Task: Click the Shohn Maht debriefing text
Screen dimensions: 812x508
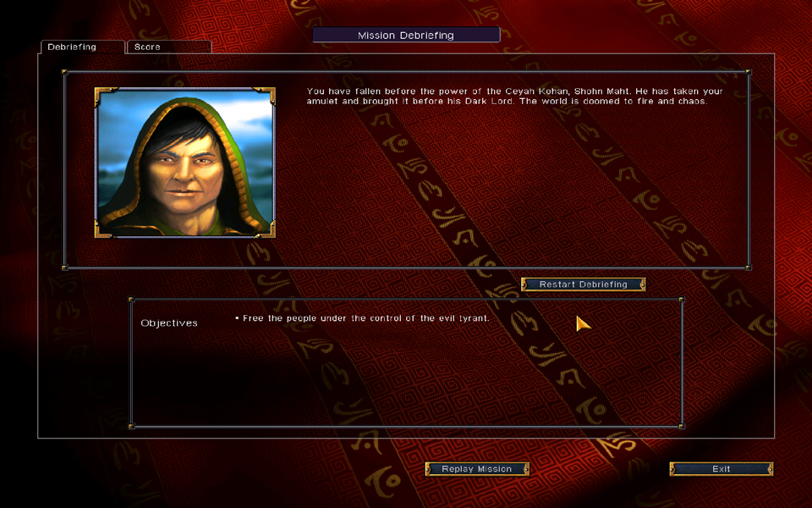Action: [514, 96]
